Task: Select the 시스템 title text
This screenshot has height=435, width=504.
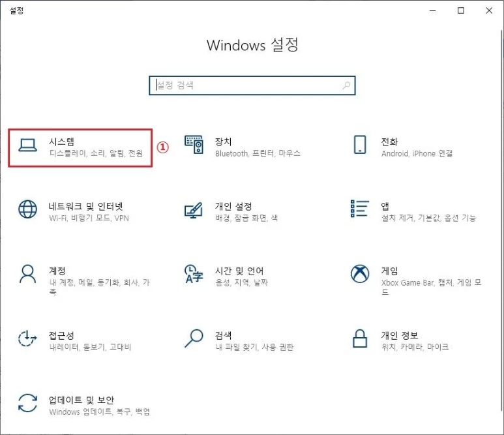Action: click(x=61, y=142)
